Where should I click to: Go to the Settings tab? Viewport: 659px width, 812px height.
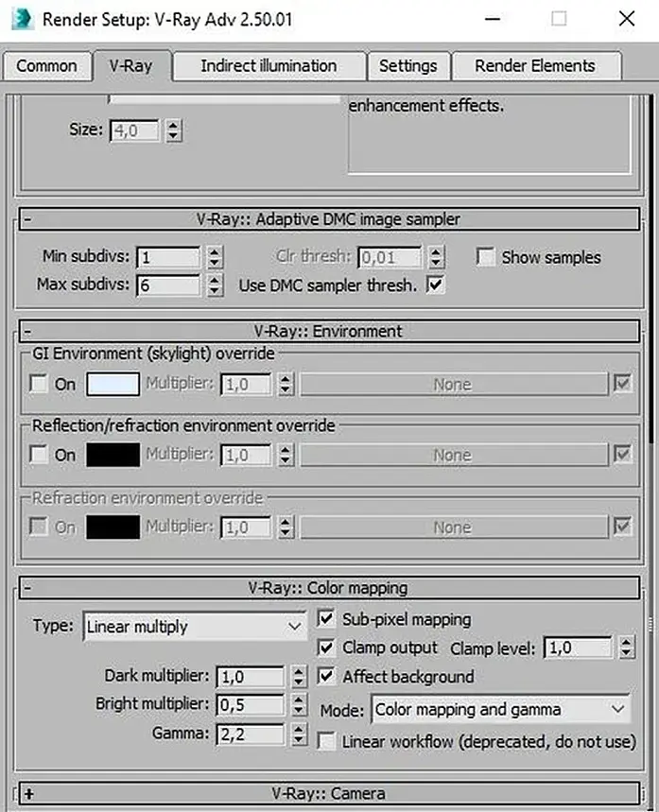(x=408, y=66)
